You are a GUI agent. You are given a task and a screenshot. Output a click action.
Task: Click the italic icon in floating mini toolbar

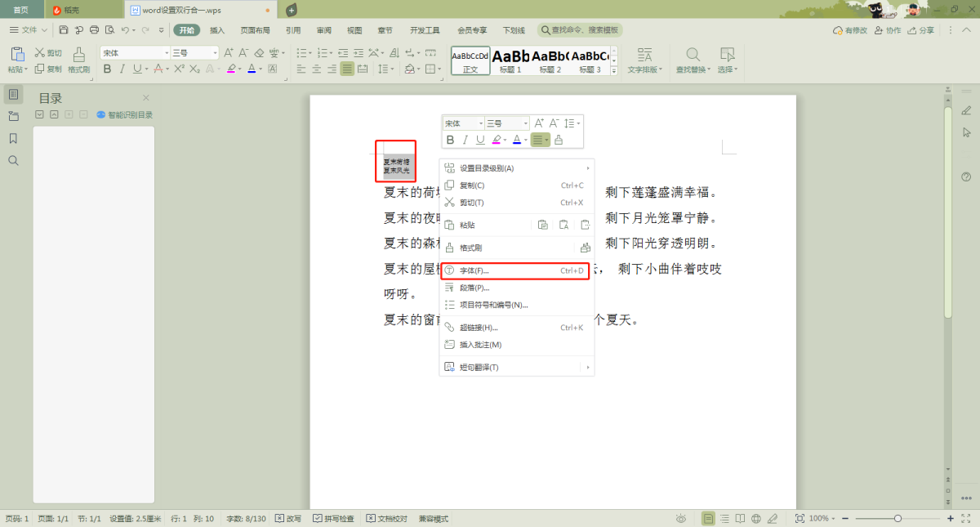tap(465, 140)
